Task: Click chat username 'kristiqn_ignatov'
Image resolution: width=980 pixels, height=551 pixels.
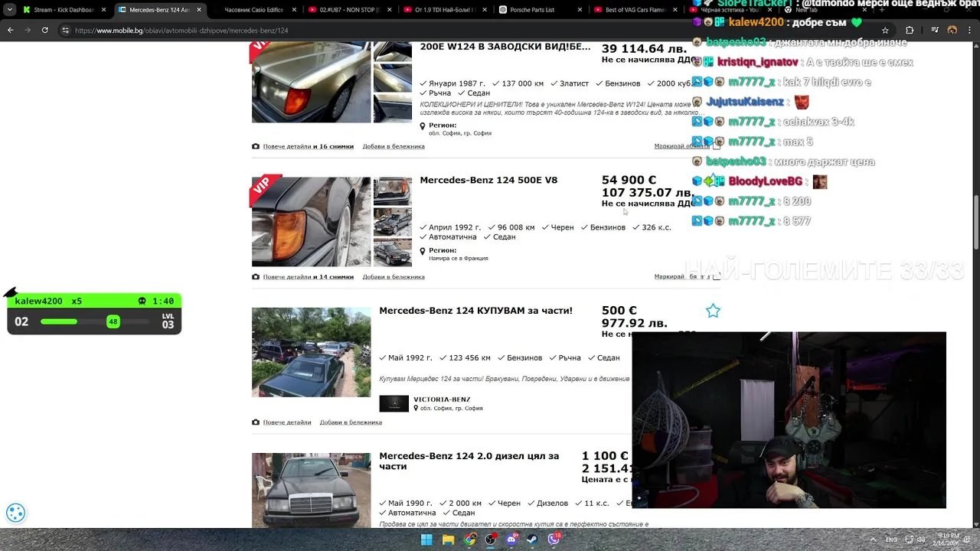Action: click(757, 62)
